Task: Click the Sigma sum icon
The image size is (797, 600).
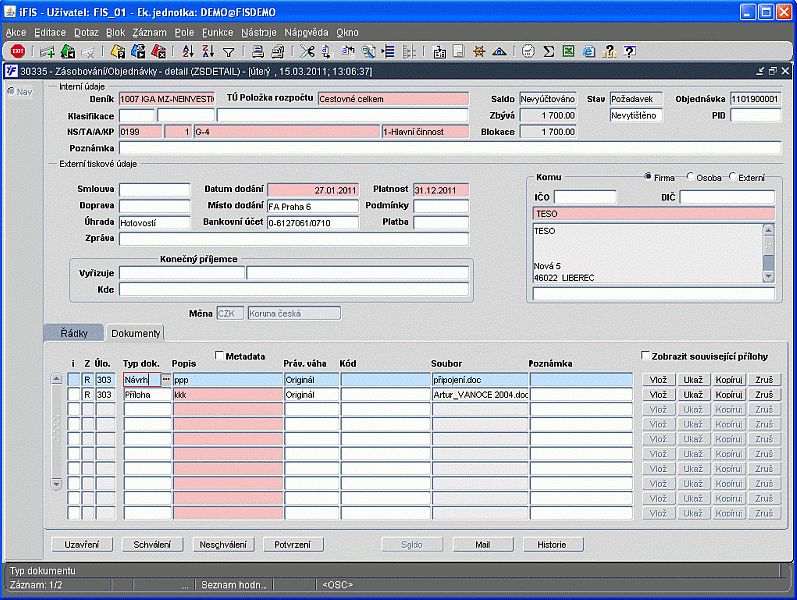Action: pos(548,51)
